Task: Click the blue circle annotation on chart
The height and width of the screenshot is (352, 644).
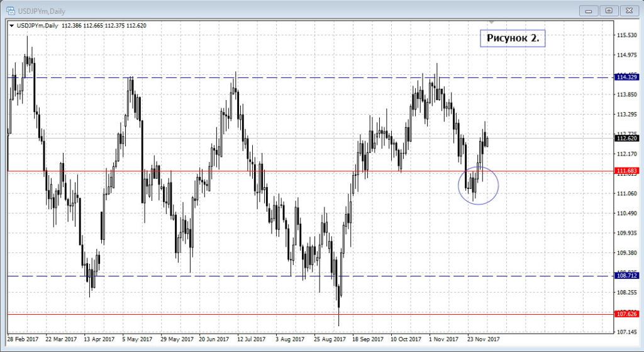Action: pos(497,183)
